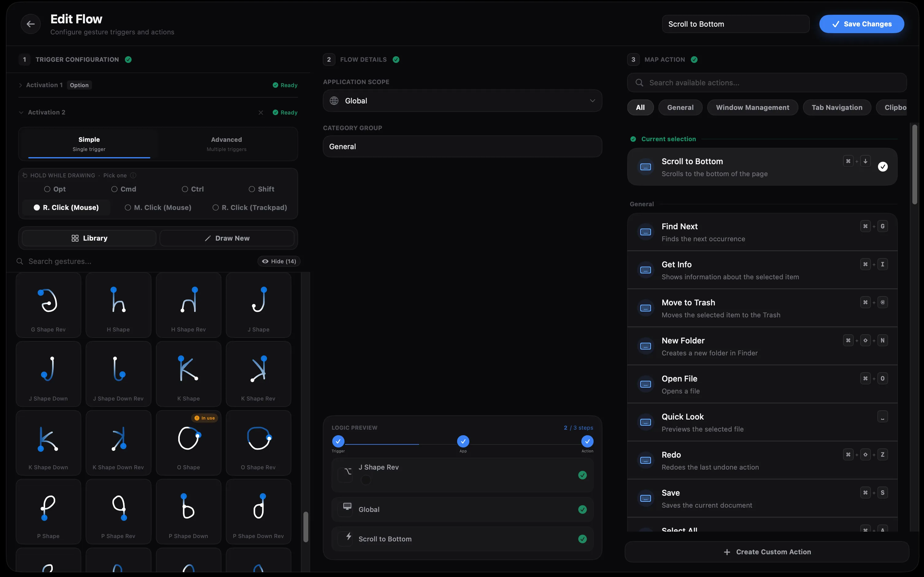Pick the J Shape Down Rev gesture
The width and height of the screenshot is (924, 577).
click(x=118, y=374)
